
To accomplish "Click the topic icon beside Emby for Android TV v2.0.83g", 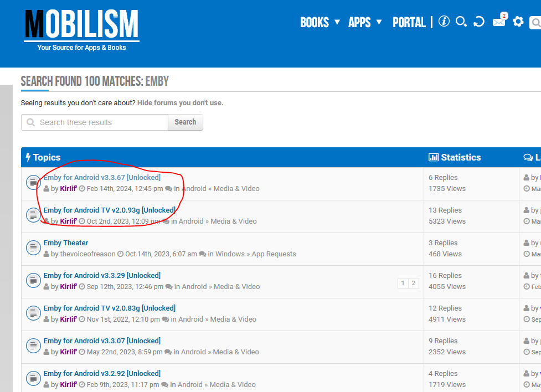I will coord(33,313).
